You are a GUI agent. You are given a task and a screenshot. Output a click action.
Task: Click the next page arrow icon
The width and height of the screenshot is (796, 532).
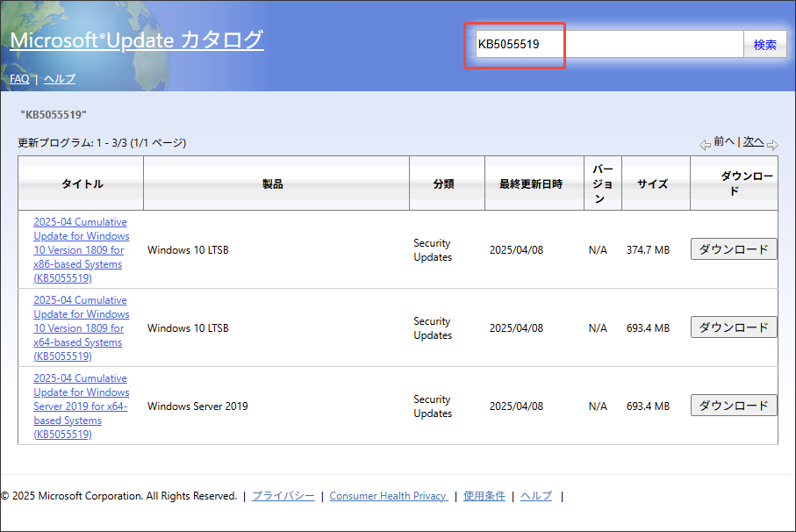[x=772, y=145]
